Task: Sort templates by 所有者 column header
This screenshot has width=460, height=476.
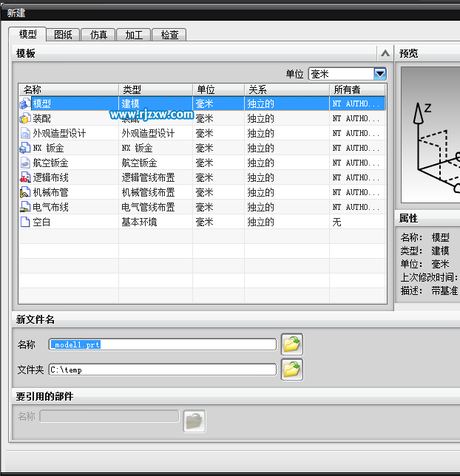Action: coord(357,89)
